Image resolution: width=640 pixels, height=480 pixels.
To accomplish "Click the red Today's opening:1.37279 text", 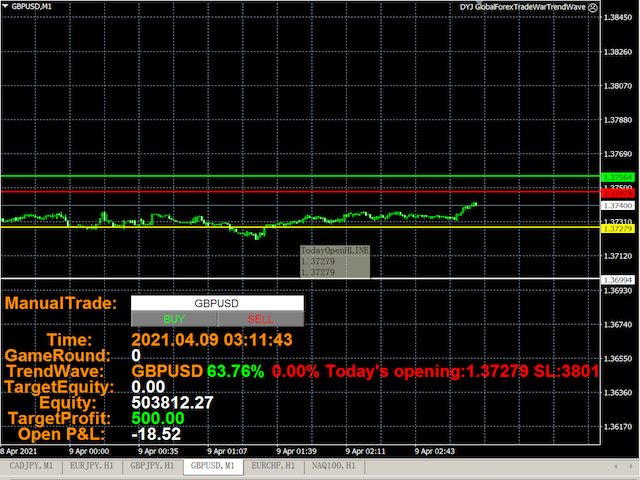I will click(x=427, y=371).
